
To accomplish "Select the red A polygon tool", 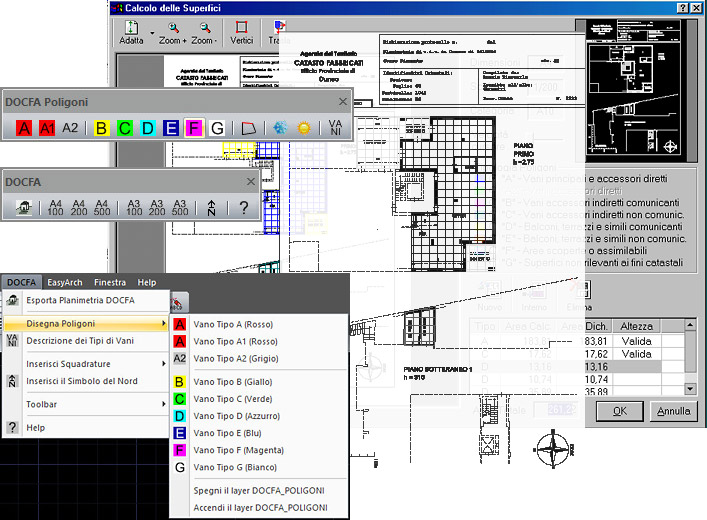I will 24,128.
